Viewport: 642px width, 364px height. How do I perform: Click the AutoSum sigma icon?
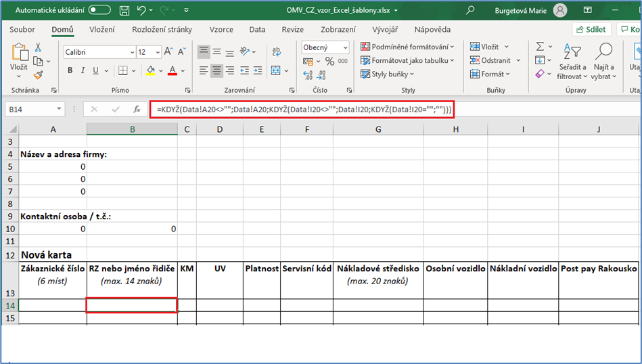tap(540, 47)
